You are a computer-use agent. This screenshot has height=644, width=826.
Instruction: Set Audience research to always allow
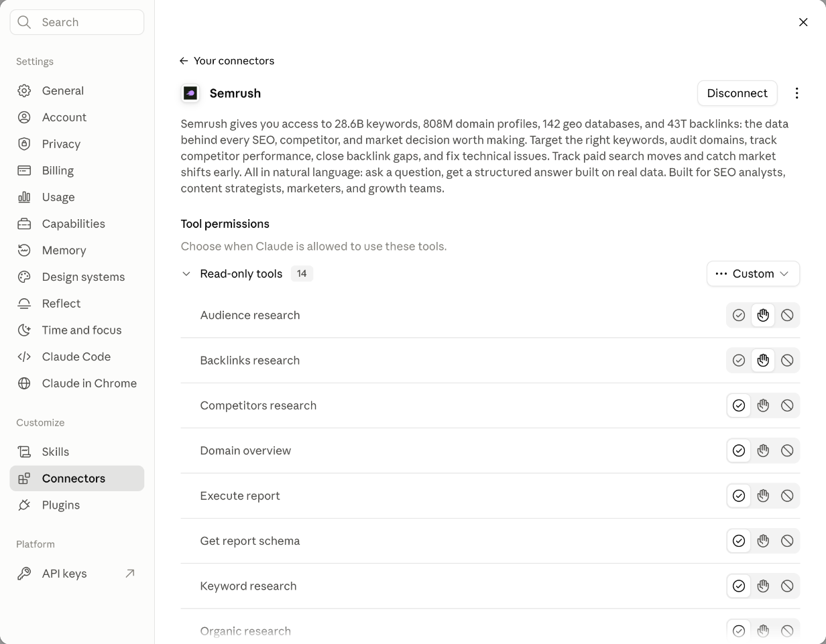739,315
